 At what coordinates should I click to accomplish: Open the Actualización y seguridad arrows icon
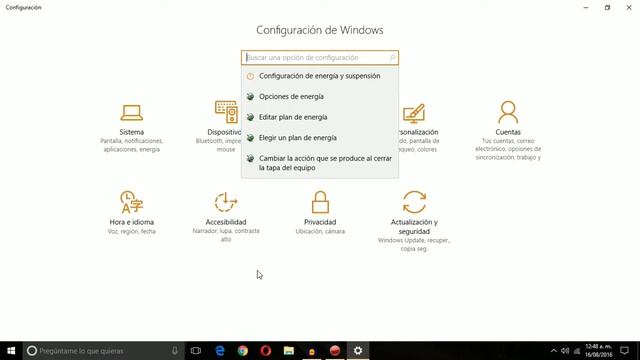point(414,202)
